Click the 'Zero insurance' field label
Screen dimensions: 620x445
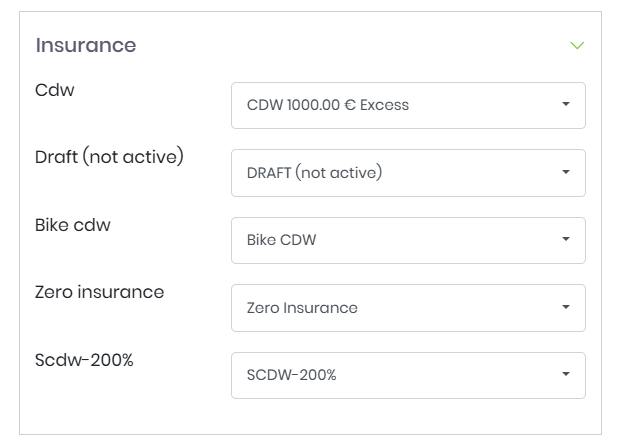[99, 293]
